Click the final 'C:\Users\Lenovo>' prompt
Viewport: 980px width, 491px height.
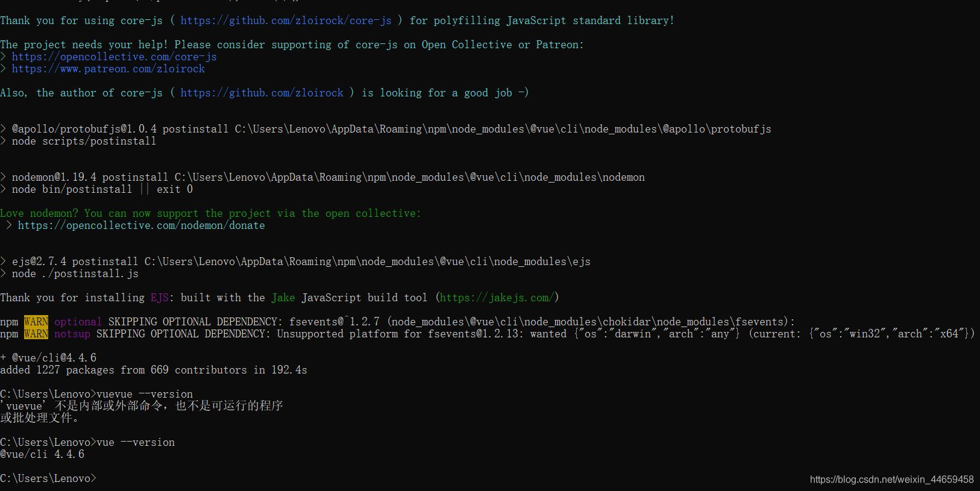coord(48,478)
